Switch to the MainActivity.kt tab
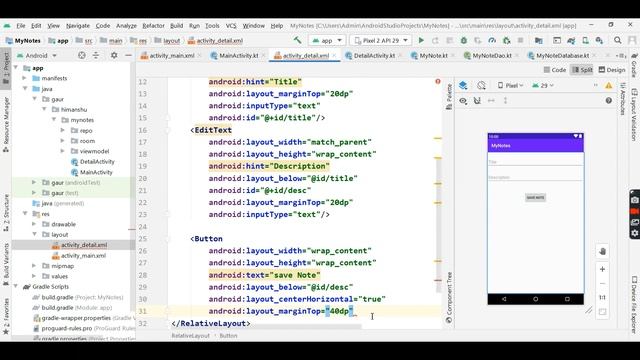Viewport: 640px width, 360px height. click(238, 56)
